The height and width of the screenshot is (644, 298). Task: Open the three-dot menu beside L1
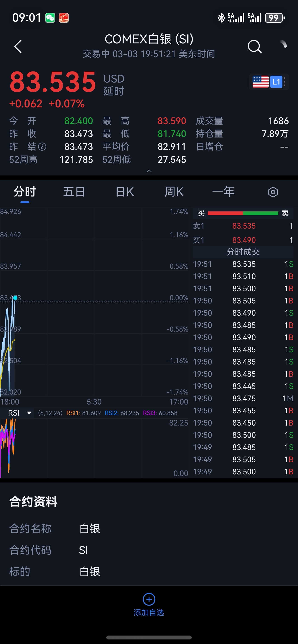(285, 82)
